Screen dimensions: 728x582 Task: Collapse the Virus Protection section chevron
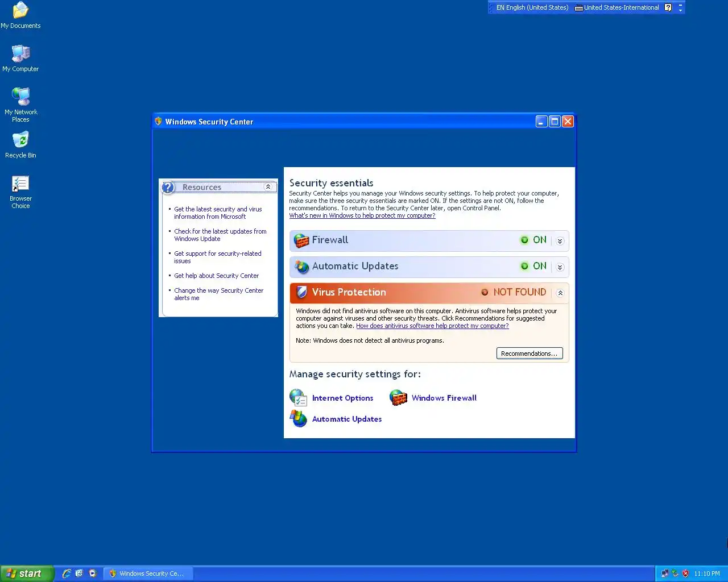pos(560,293)
